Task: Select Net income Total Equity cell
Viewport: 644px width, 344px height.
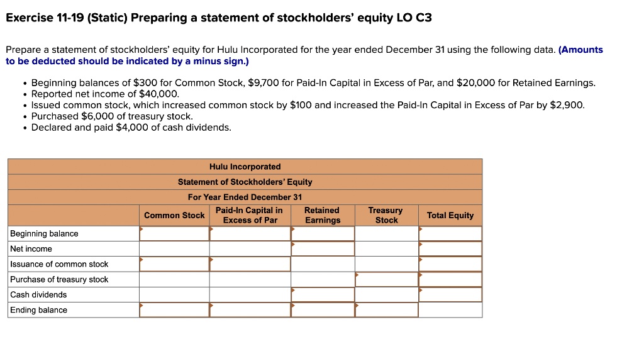Action: [450, 249]
